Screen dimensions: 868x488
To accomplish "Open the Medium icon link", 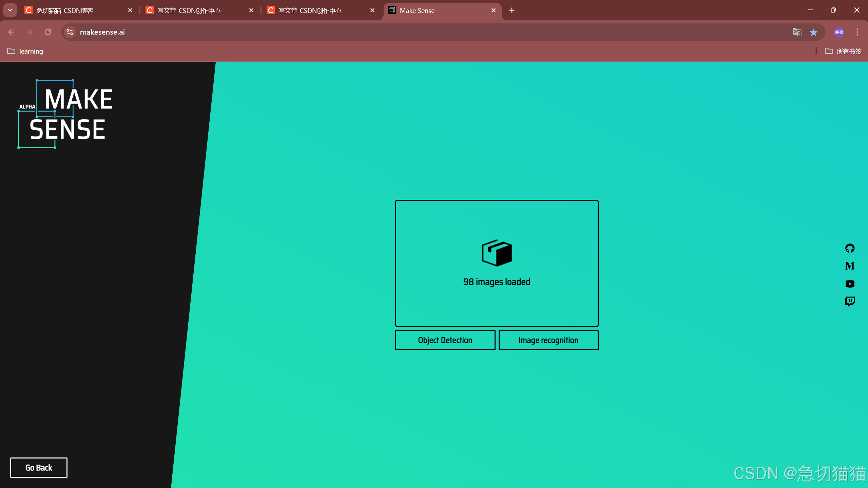I will (850, 266).
